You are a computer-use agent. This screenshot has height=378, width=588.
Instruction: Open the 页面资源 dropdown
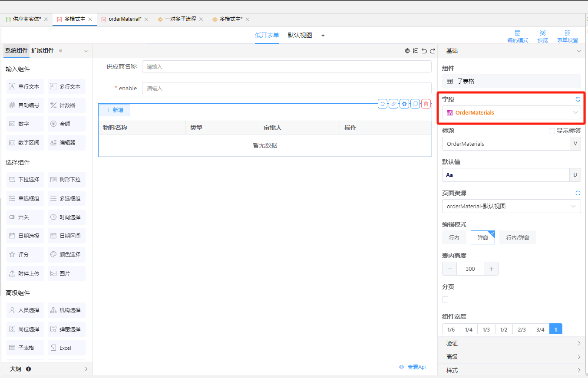(x=511, y=206)
